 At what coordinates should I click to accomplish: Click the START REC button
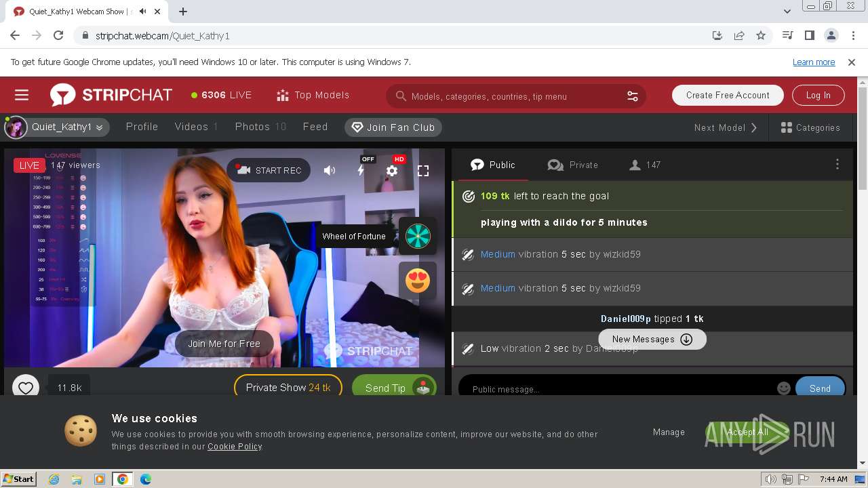point(269,170)
